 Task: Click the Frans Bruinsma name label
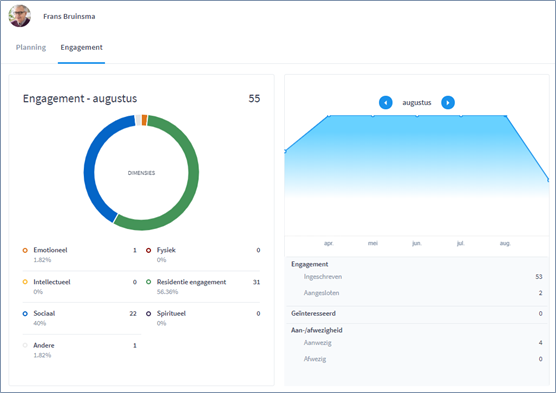click(69, 16)
